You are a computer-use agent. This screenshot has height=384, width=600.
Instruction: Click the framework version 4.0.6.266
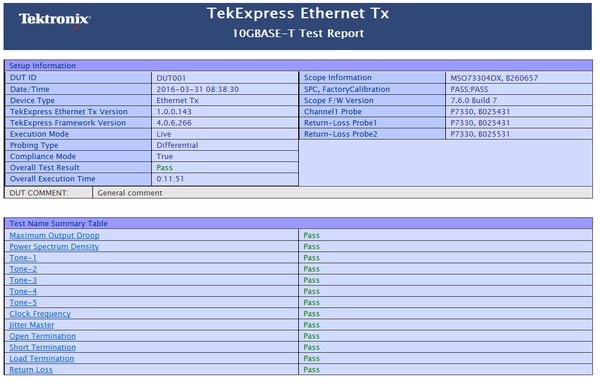pyautogui.click(x=174, y=123)
